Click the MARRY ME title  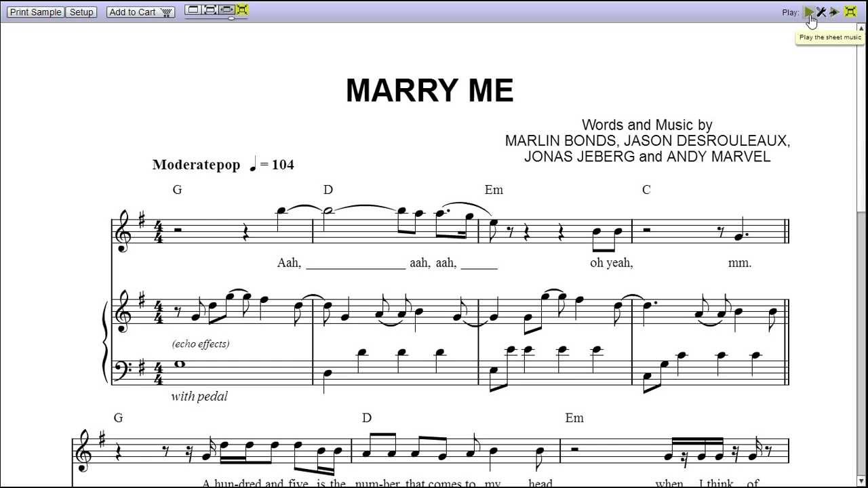430,90
